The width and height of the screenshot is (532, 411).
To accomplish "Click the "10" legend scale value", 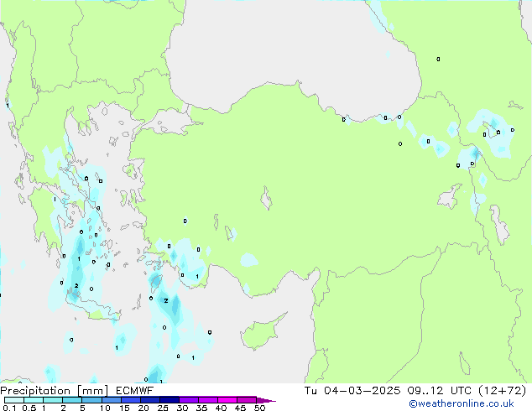I will [x=105, y=408].
